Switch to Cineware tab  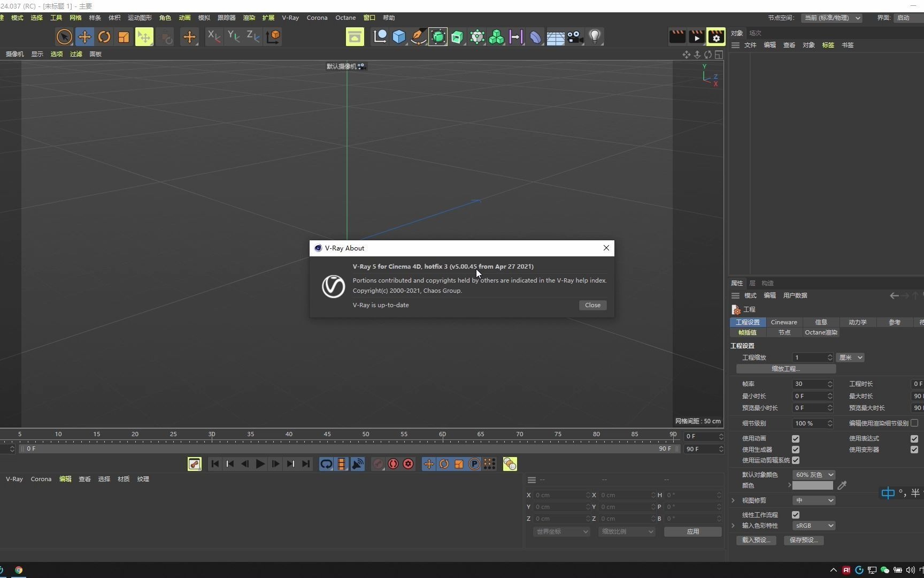click(x=784, y=322)
